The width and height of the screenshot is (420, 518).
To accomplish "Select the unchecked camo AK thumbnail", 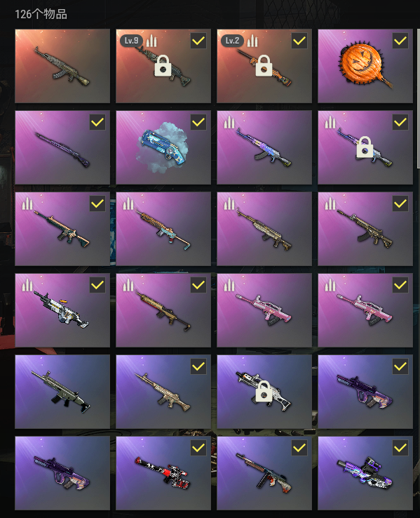I will [62, 66].
